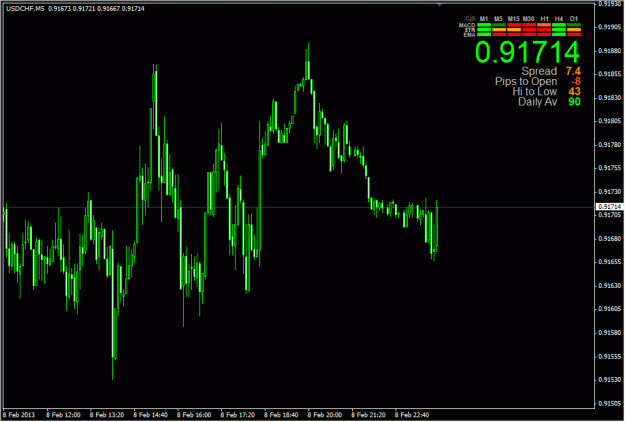The width and height of the screenshot is (625, 422).
Task: Click the 0.91580 price axis label
Action: 610,333
